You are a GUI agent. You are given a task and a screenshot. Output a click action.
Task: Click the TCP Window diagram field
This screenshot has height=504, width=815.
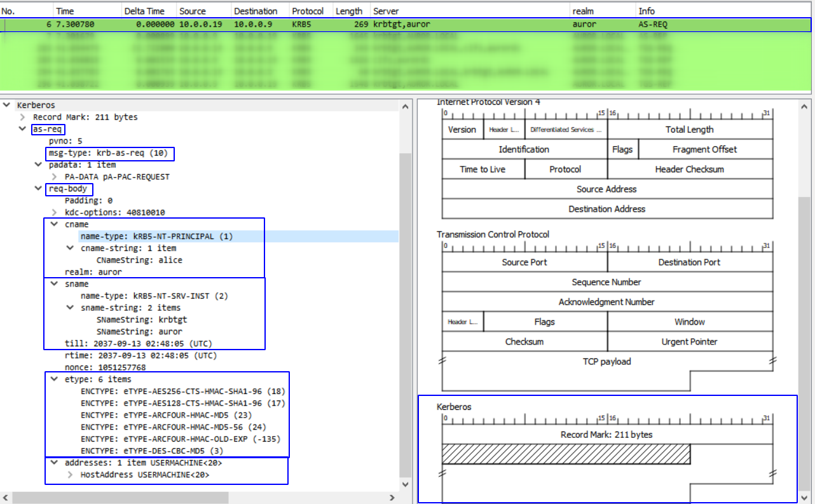690,322
